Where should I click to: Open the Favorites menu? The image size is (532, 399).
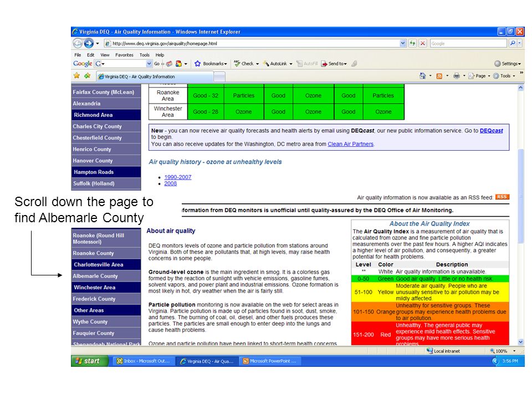pos(124,55)
